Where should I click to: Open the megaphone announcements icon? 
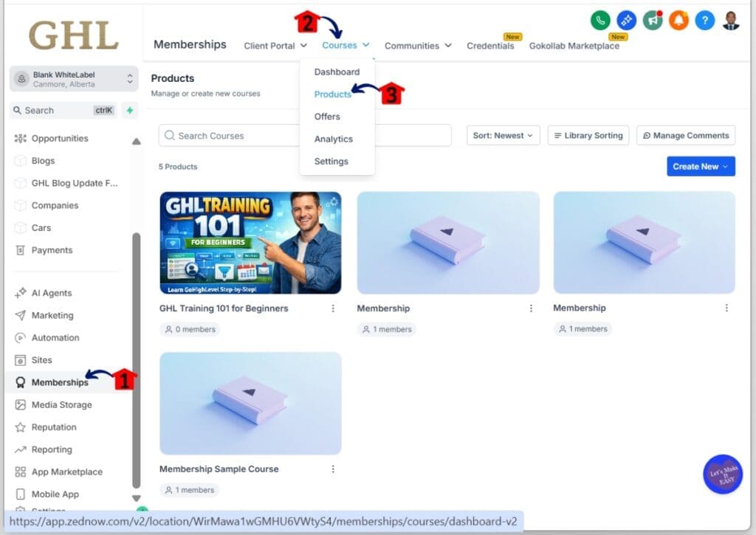coord(653,20)
